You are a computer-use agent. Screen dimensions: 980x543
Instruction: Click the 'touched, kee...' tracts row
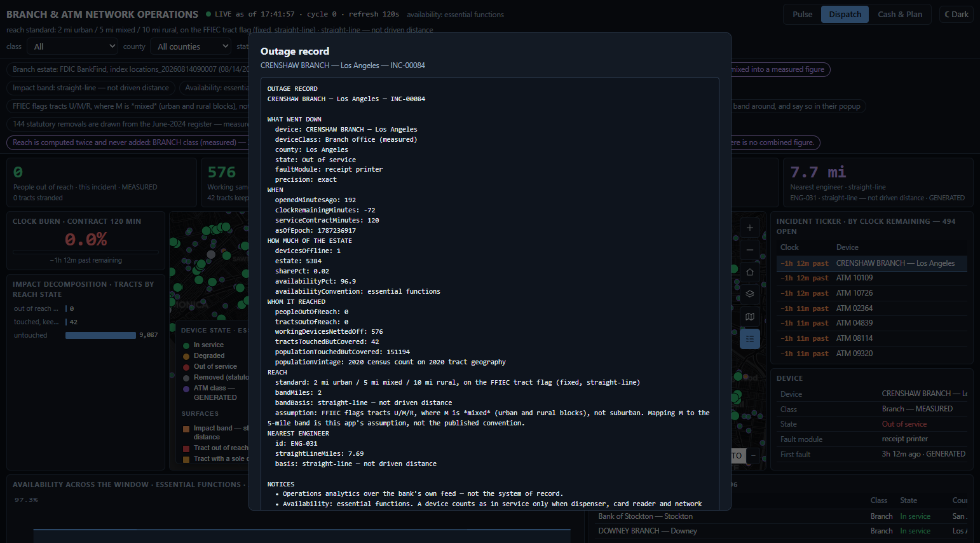(86, 322)
